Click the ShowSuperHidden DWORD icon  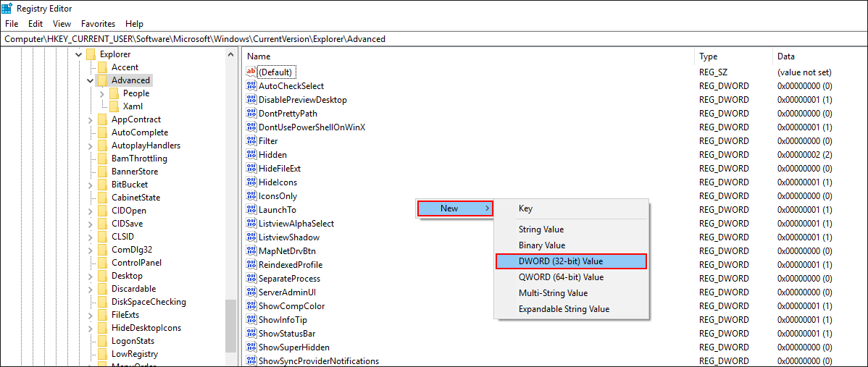(251, 347)
